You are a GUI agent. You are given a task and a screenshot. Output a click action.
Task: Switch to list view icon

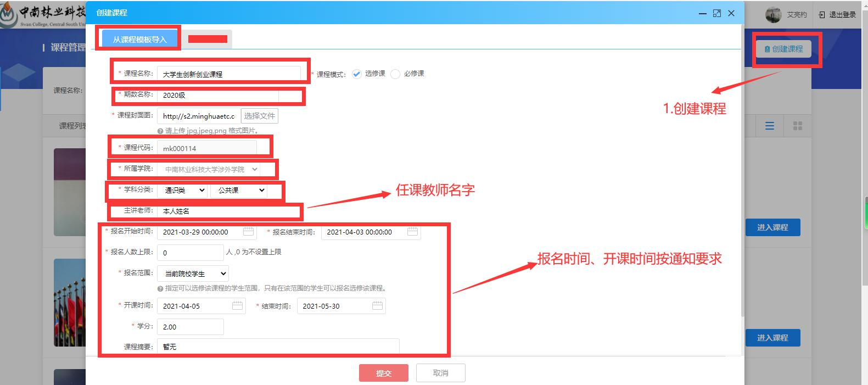(x=770, y=126)
